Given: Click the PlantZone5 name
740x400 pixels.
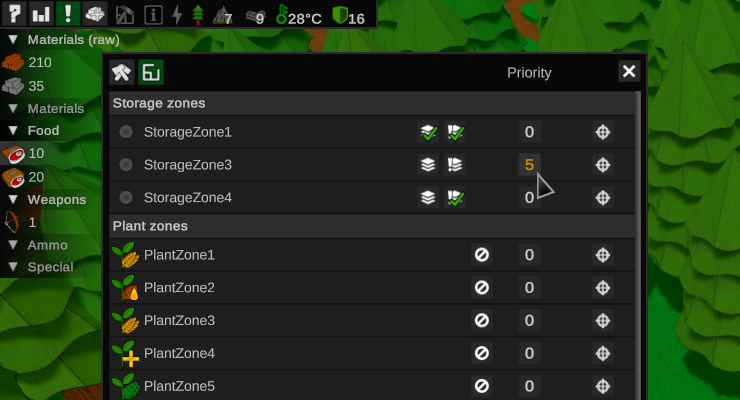Looking at the screenshot, I should point(180,386).
